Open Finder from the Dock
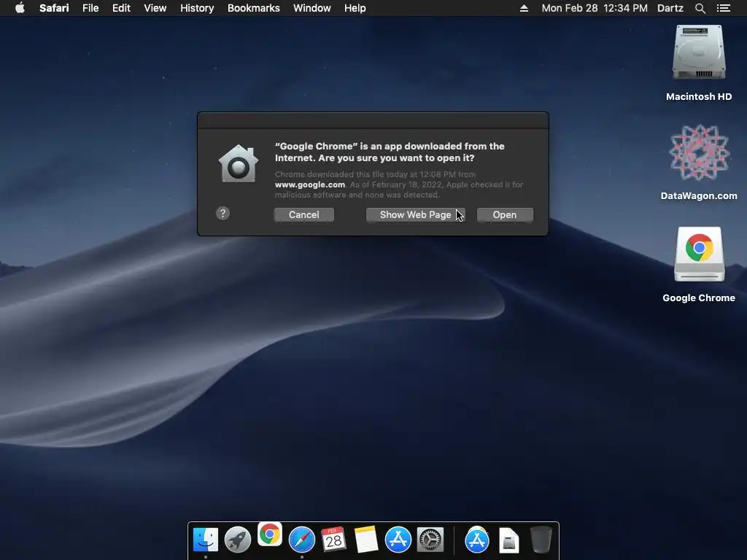The image size is (747, 560). point(206,540)
